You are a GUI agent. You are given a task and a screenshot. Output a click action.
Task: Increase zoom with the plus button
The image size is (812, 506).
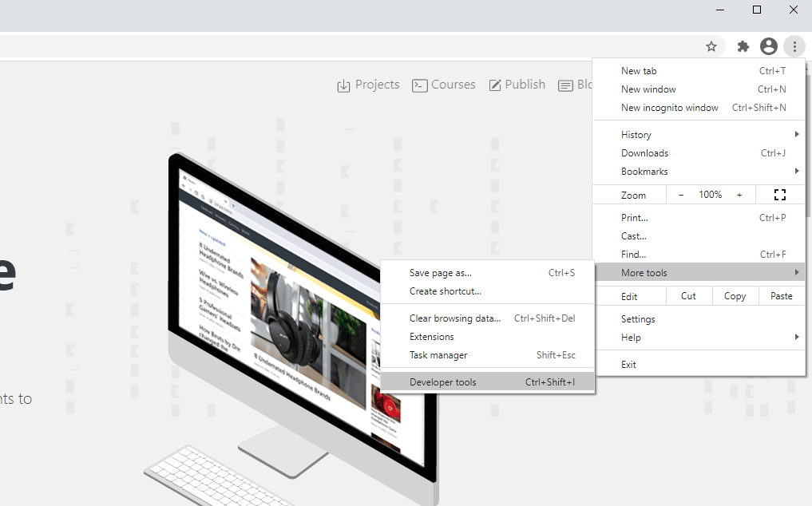click(739, 195)
